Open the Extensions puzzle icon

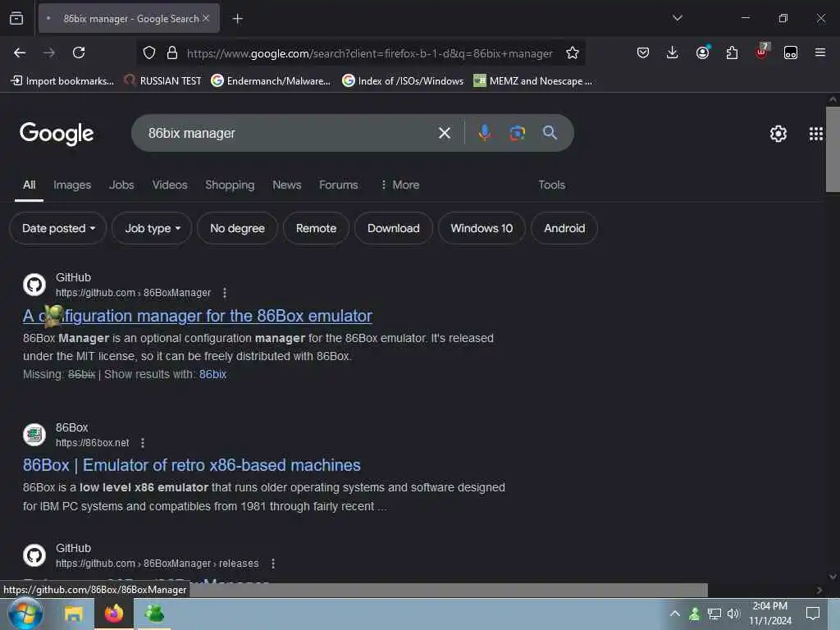(732, 52)
